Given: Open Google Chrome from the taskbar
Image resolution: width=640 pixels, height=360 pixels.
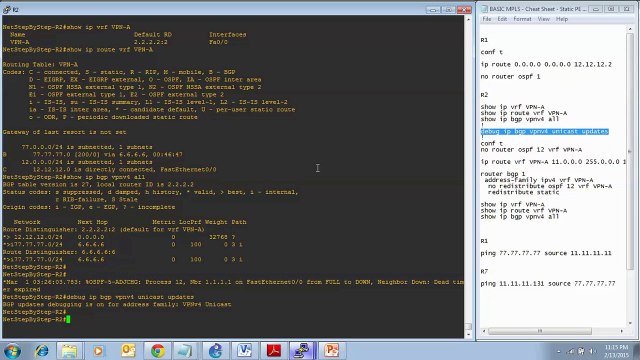Looking at the screenshot, I should [x=158, y=351].
